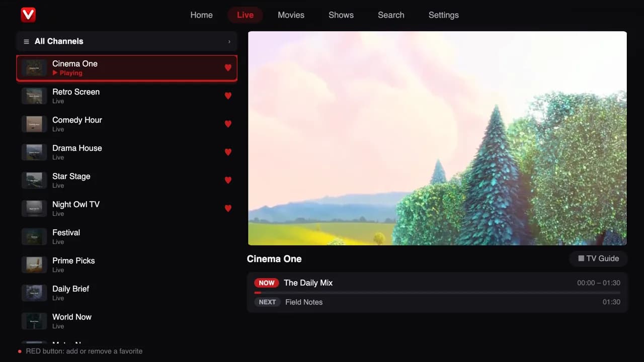Image resolution: width=644 pixels, height=362 pixels.
Task: Toggle the Comedy Hour favorite heart
Action: (228, 124)
